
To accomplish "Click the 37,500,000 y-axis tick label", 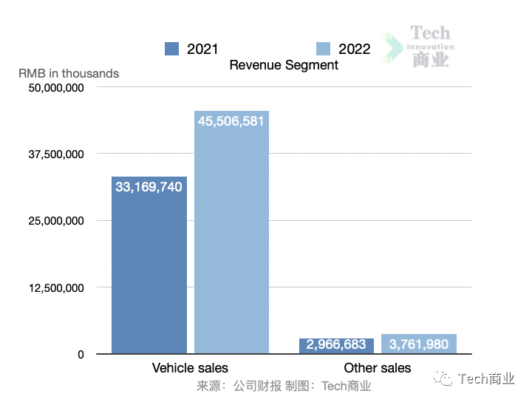I will point(55,154).
